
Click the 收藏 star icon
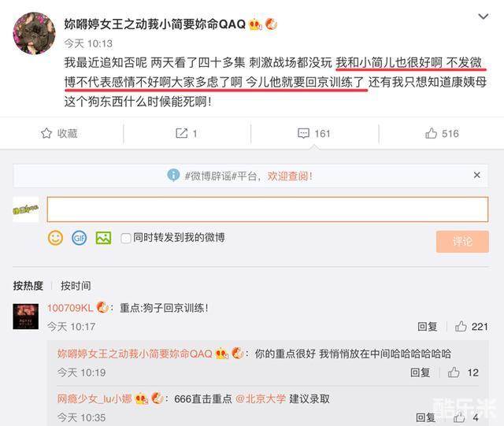[x=46, y=133]
